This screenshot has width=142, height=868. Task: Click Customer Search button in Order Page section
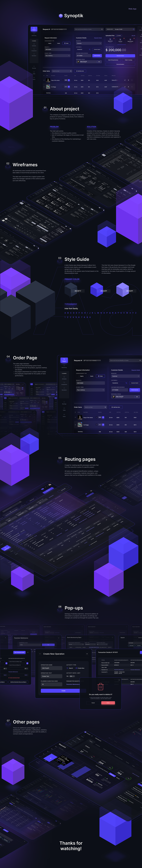134,383
